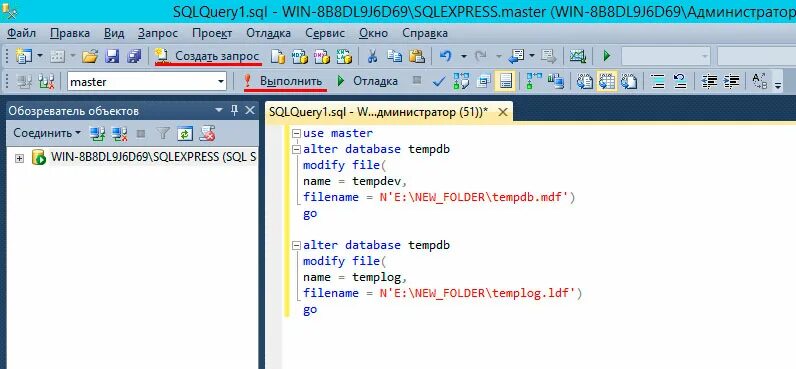
Task: Close the SQLQuery1.sql tab
Action: [x=503, y=112]
